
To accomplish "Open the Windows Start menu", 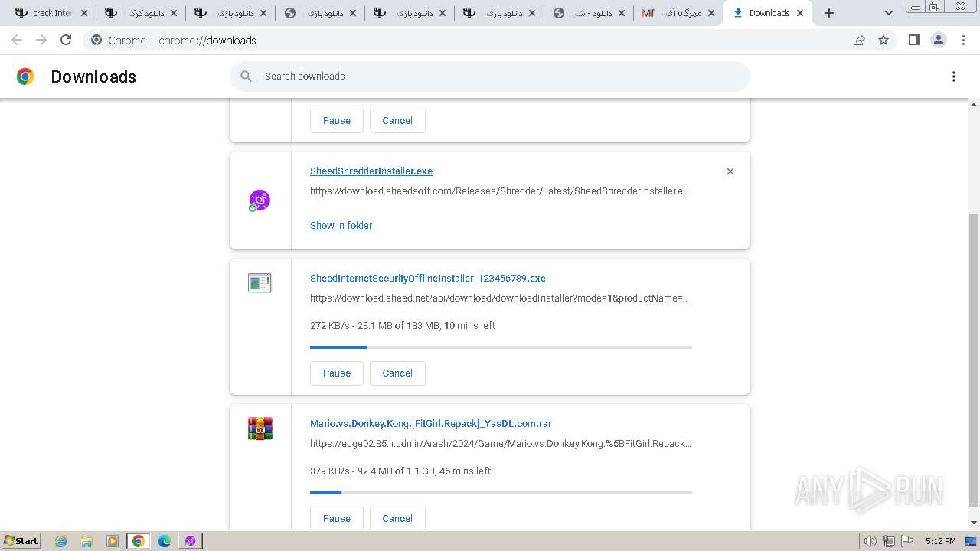I will pos(21,540).
